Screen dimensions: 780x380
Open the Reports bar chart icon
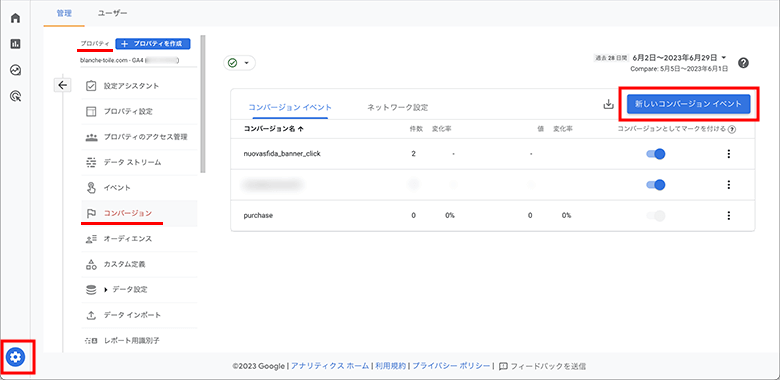point(15,44)
